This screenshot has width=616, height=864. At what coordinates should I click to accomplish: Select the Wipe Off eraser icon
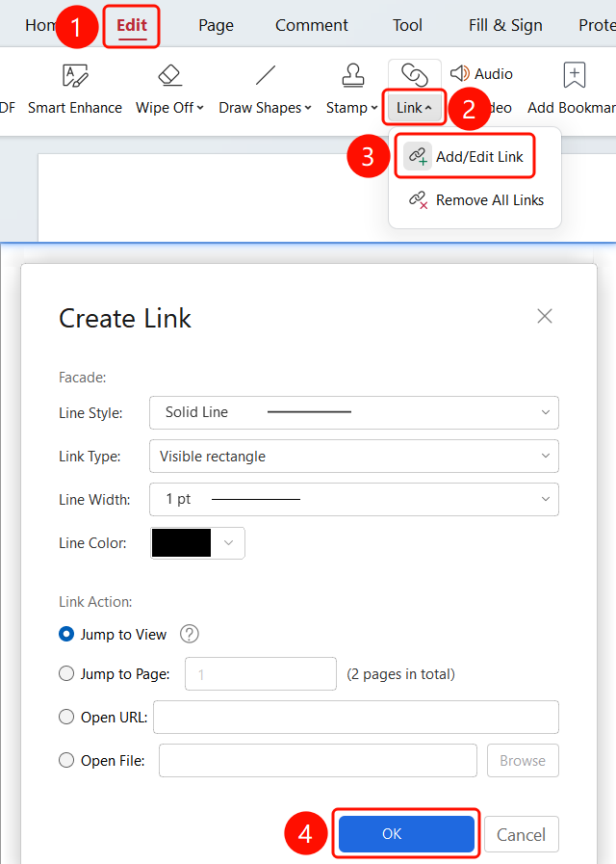tap(170, 75)
